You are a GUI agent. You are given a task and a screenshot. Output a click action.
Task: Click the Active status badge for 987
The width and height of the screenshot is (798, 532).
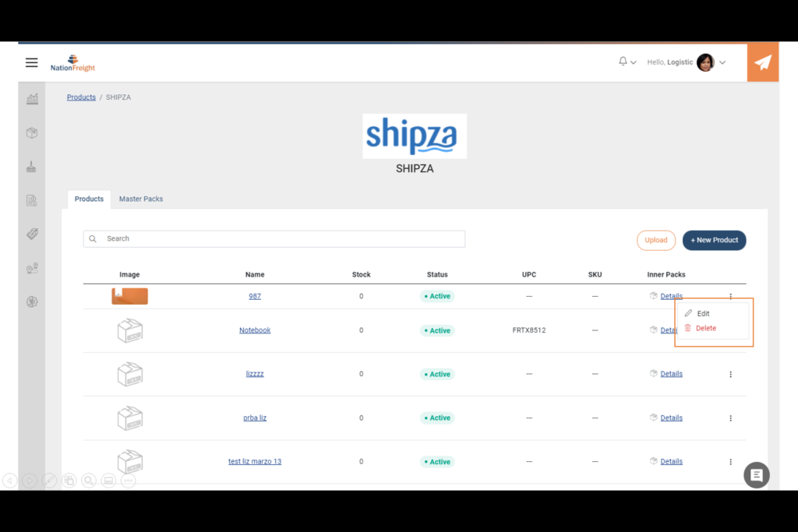[437, 296]
